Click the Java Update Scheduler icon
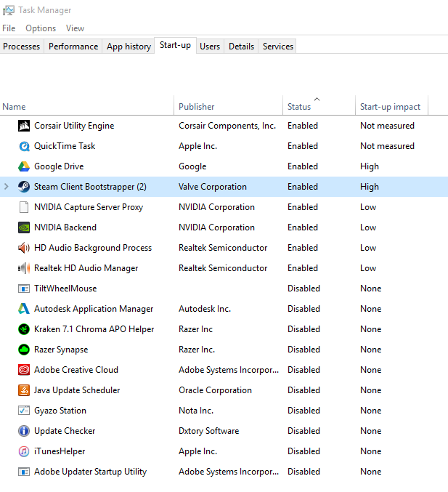 coord(24,390)
